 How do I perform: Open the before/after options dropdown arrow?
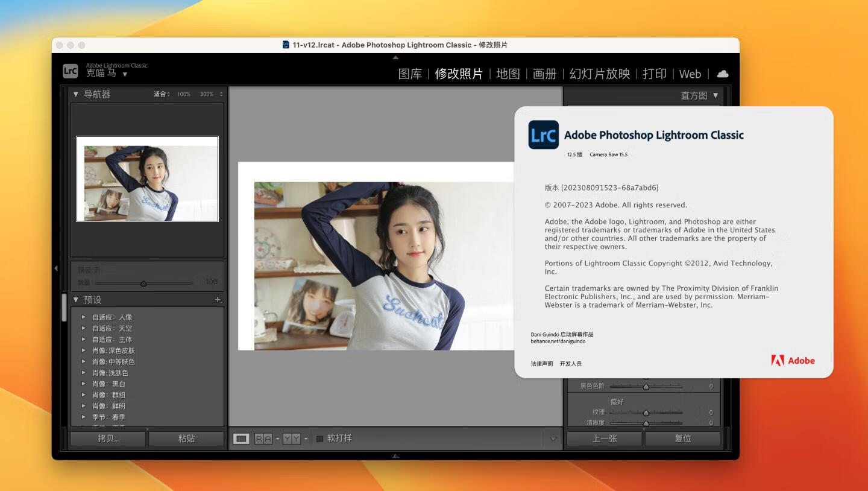click(306, 439)
